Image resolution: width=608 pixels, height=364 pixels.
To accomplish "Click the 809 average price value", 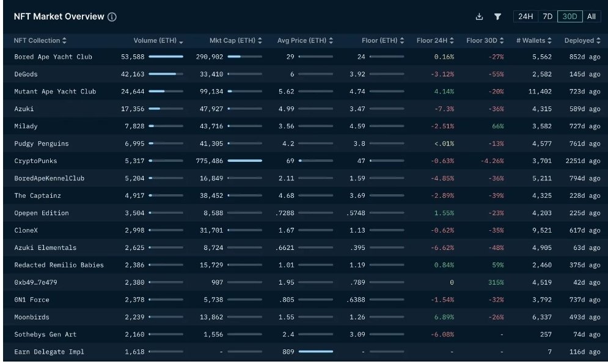I will click(288, 352).
